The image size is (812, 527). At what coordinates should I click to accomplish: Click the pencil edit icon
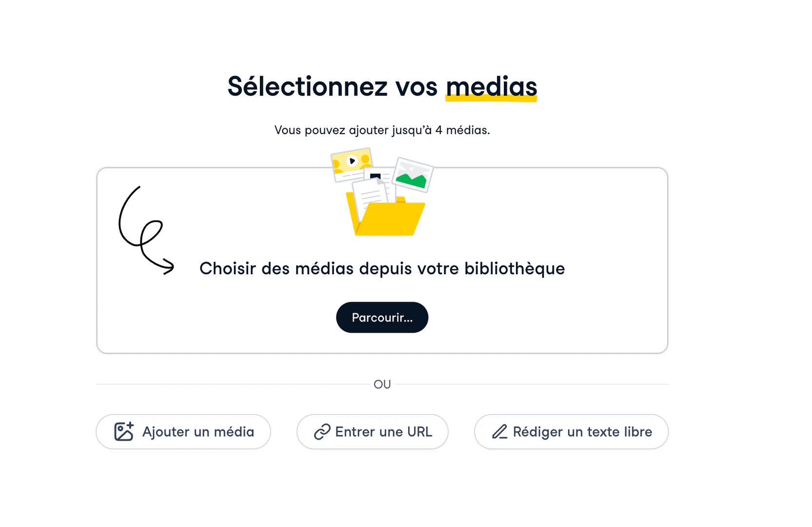[499, 432]
